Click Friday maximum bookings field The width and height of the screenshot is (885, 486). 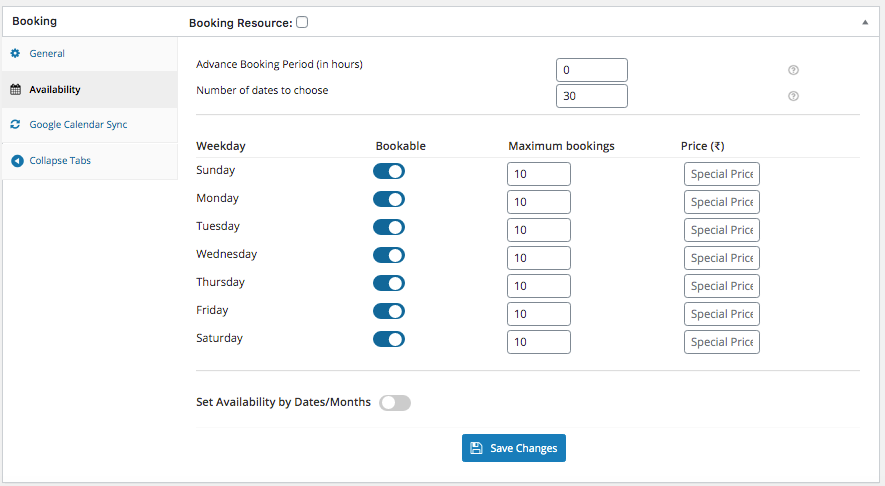[538, 314]
